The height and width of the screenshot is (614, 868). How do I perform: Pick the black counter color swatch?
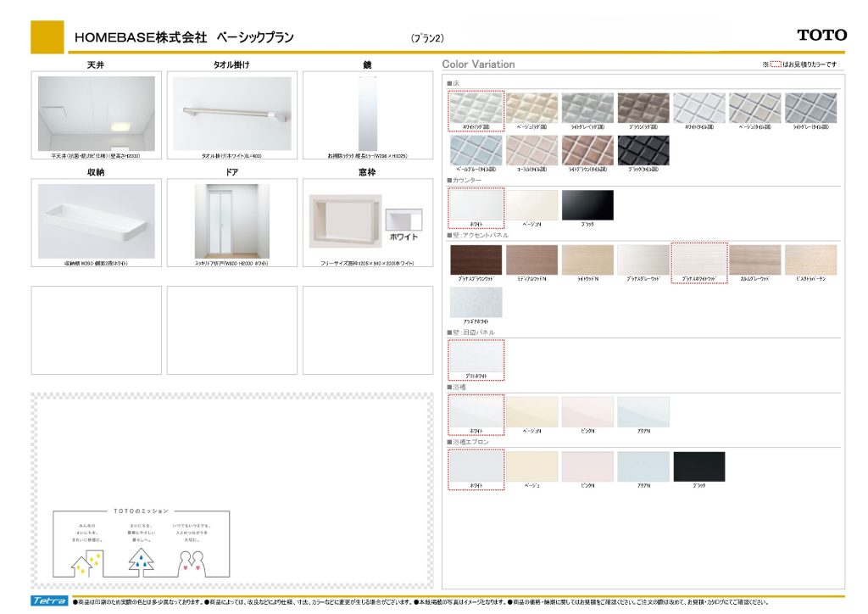(587, 204)
